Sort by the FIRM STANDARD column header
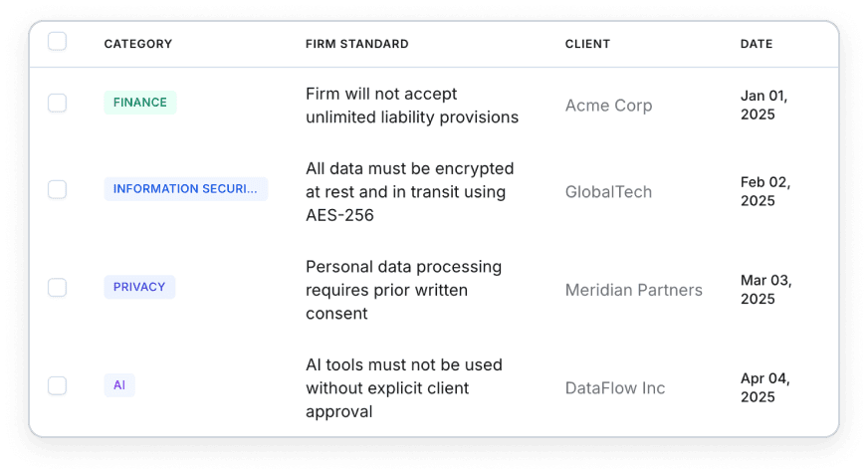Viewport: 868px width, 474px height. [x=357, y=44]
